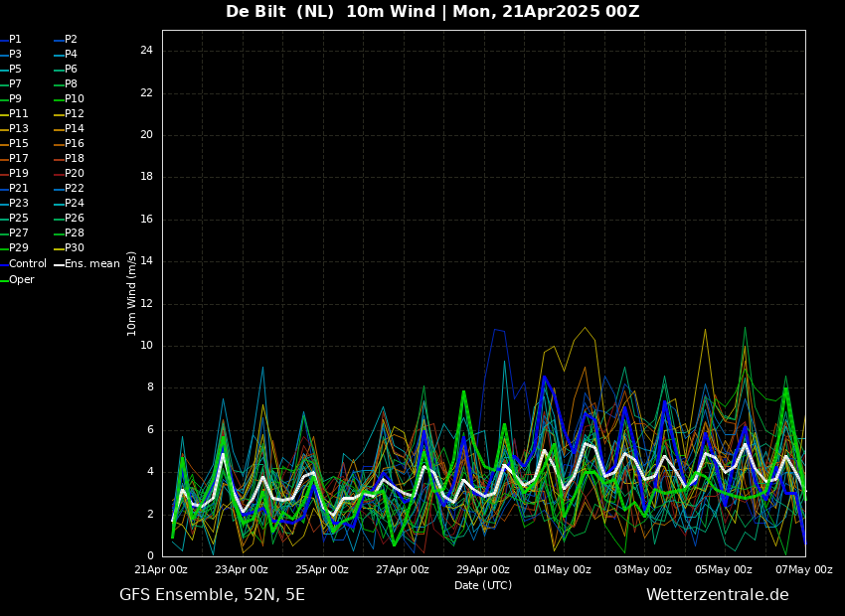Click the P30 legend label
This screenshot has width=845, height=616.
tap(74, 248)
